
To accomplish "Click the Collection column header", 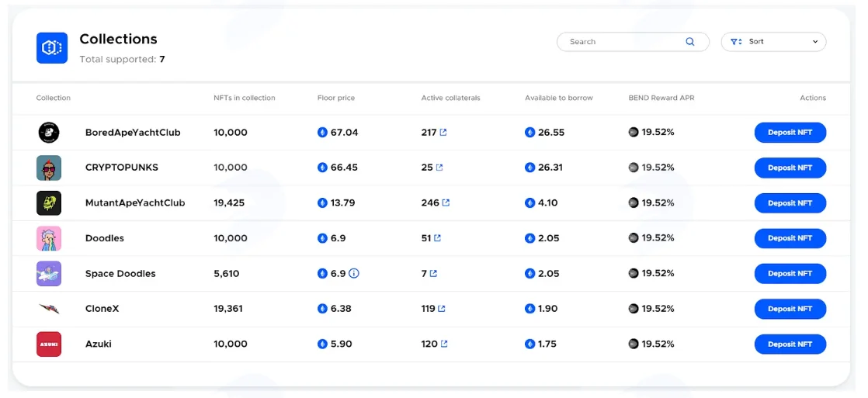I will point(53,98).
